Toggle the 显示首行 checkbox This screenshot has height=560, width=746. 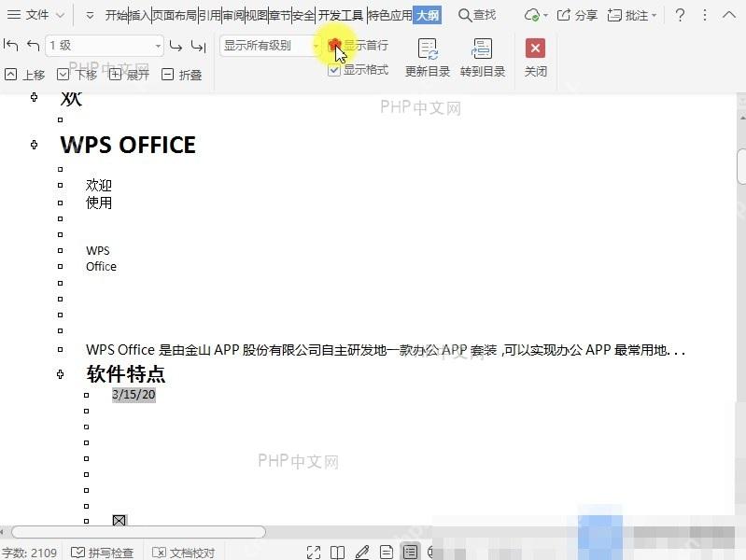point(334,46)
